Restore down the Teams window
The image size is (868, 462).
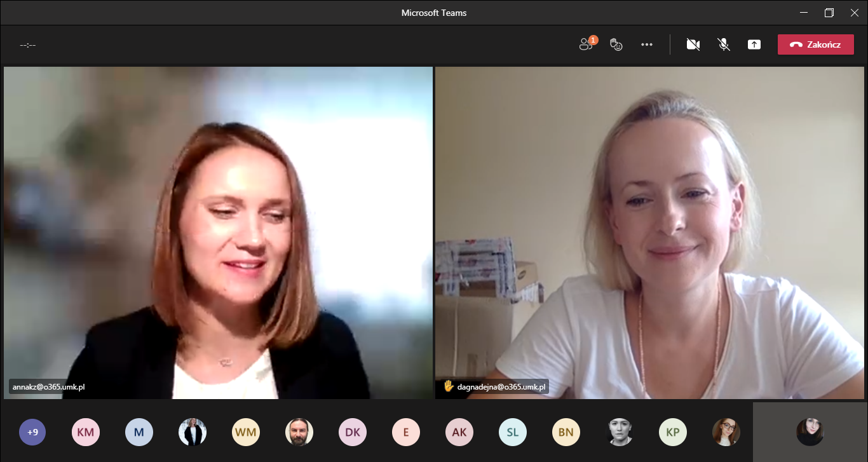(x=829, y=13)
